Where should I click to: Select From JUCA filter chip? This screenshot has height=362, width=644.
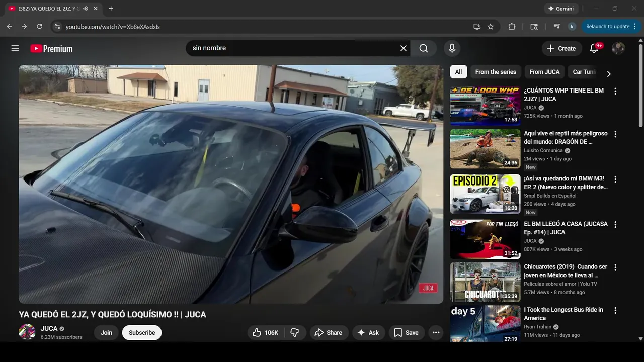(544, 72)
